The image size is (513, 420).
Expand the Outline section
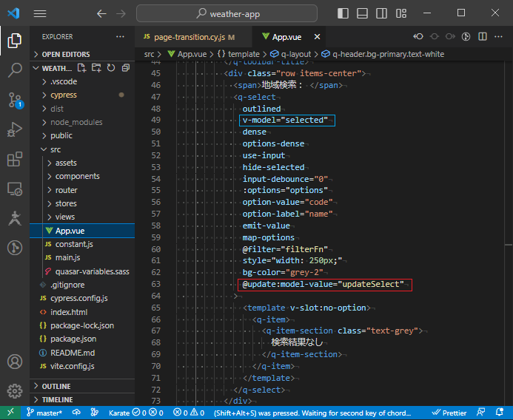point(81,386)
